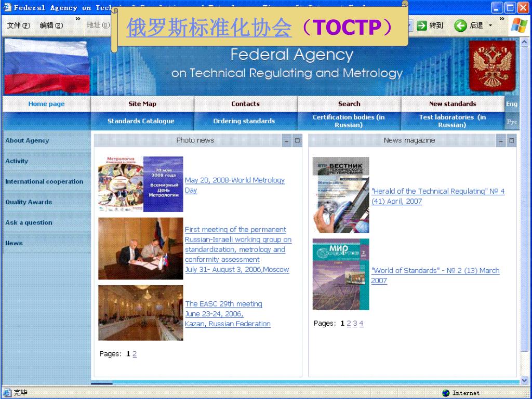Select Ask a question in sidebar
The width and height of the screenshot is (532, 399).
click(29, 222)
